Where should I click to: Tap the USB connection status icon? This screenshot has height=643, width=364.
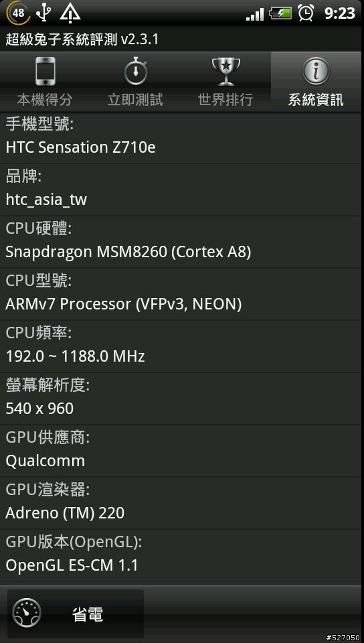pyautogui.click(x=43, y=12)
